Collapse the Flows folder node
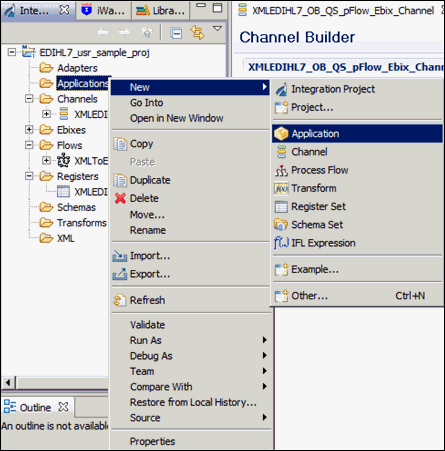The image size is (445, 451). tap(29, 145)
